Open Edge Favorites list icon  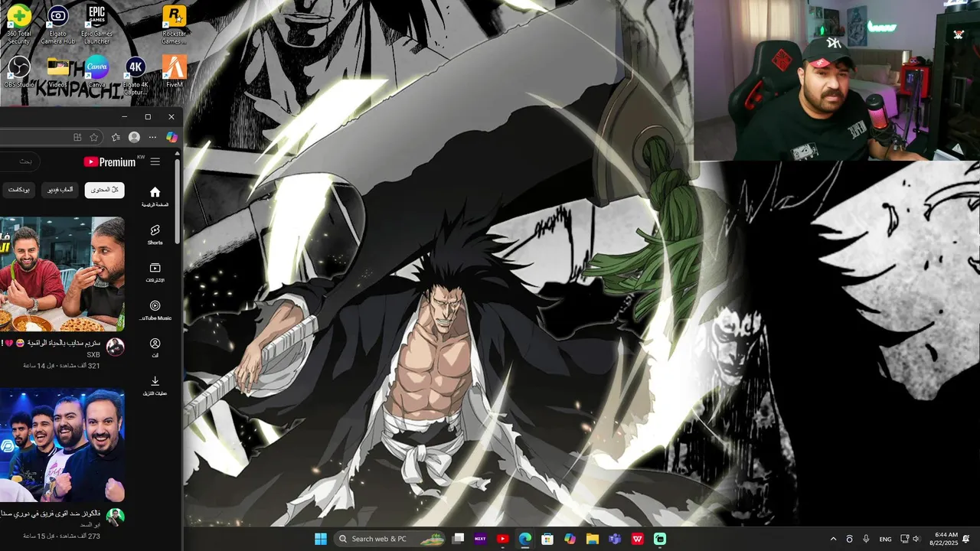click(116, 137)
